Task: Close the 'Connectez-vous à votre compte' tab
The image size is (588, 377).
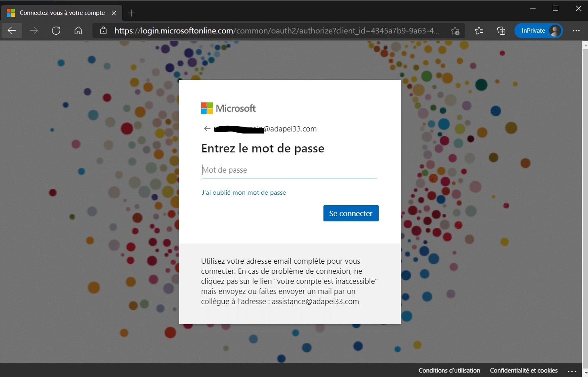Action: pos(114,13)
